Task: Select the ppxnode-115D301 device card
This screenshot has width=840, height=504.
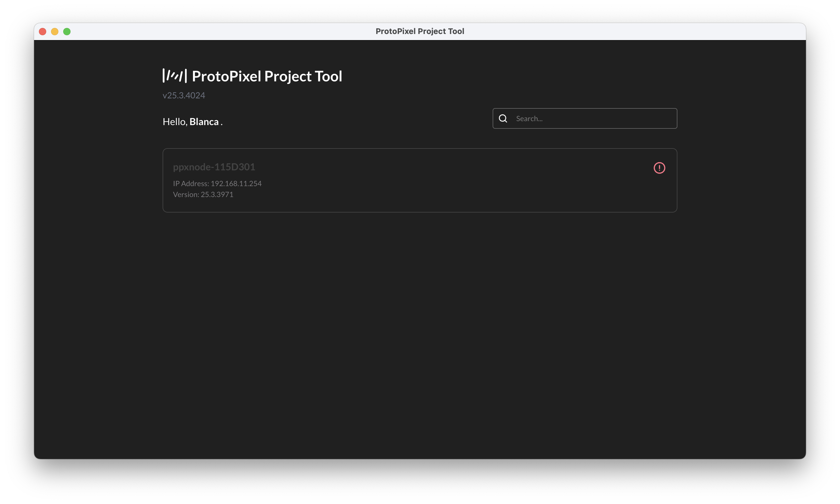Action: pos(419,180)
